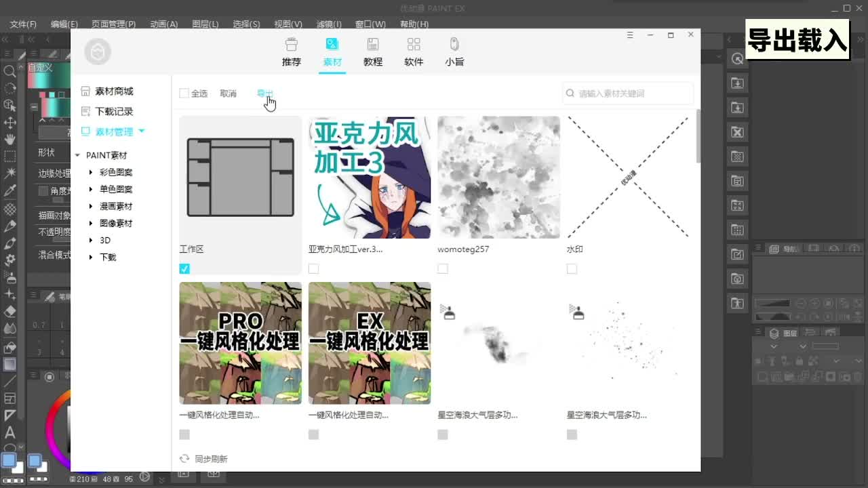Screen dimensions: 868x488
Task: Select the Eraser tool
Action: coord(10,311)
